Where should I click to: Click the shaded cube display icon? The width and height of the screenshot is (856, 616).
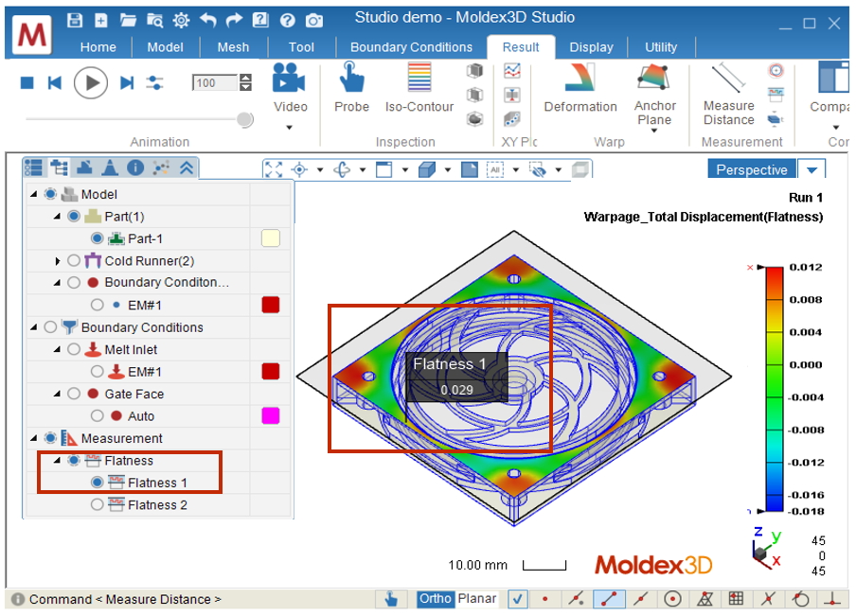(x=427, y=169)
